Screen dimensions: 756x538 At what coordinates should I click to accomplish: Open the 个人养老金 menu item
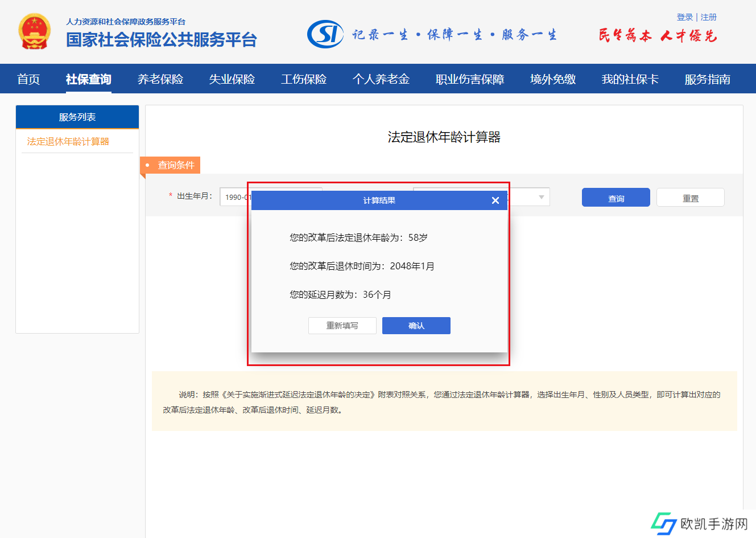point(381,79)
